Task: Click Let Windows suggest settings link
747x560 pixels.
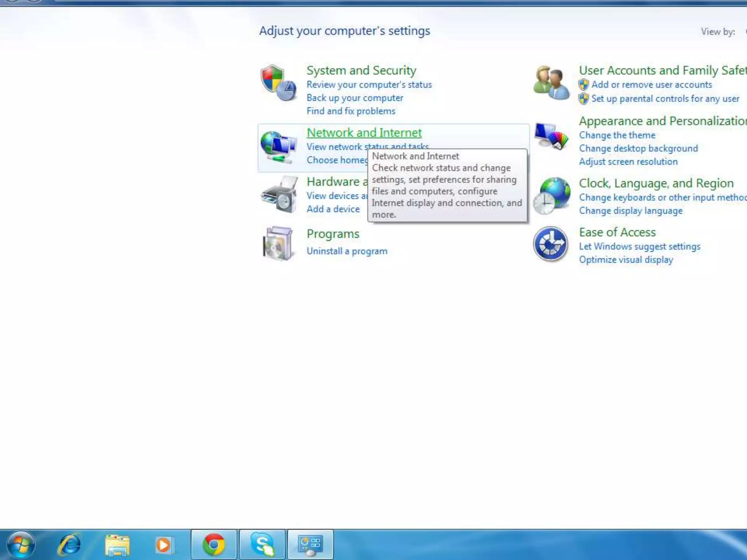Action: (639, 246)
